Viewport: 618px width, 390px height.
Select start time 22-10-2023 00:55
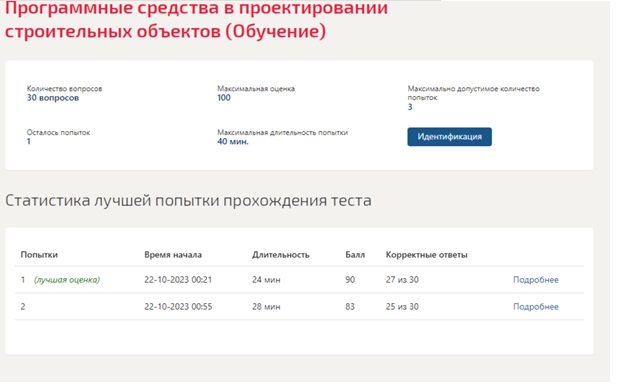(x=178, y=306)
